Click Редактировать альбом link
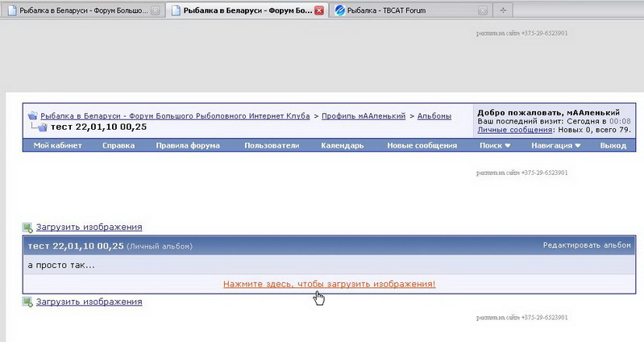The image size is (644, 342). 586,245
